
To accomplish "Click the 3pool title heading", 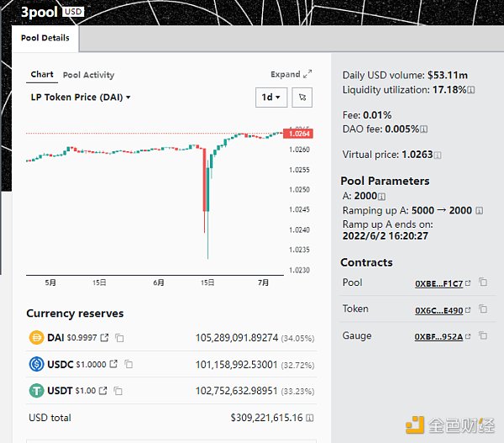I will [39, 13].
